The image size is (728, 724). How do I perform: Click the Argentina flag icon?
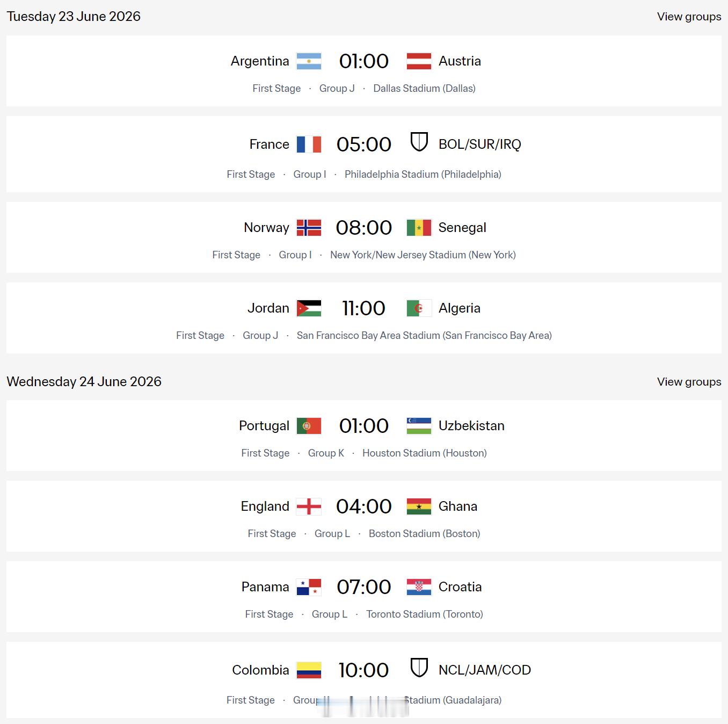tap(309, 61)
